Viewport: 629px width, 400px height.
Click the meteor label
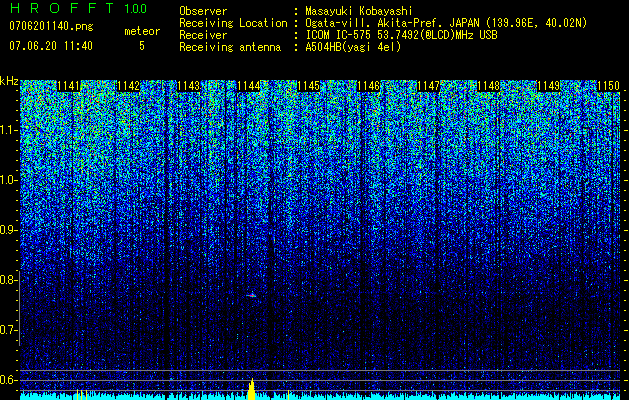coord(142,31)
